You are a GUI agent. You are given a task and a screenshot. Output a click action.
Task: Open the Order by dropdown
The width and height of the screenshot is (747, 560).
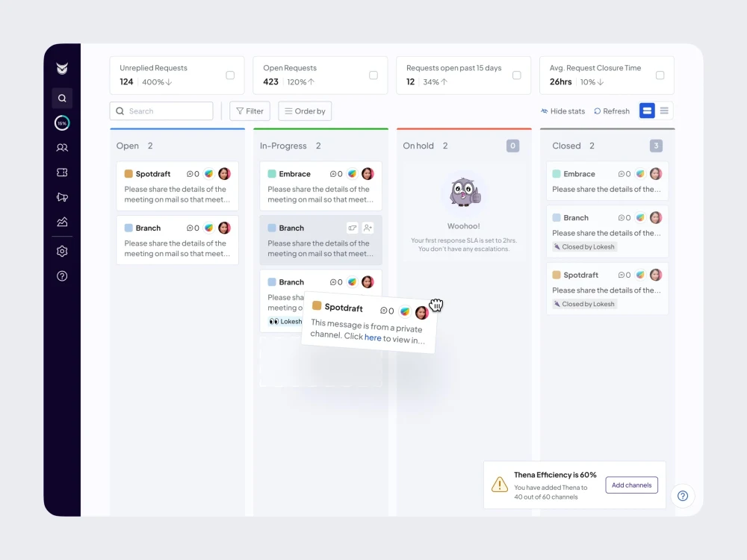click(x=305, y=111)
